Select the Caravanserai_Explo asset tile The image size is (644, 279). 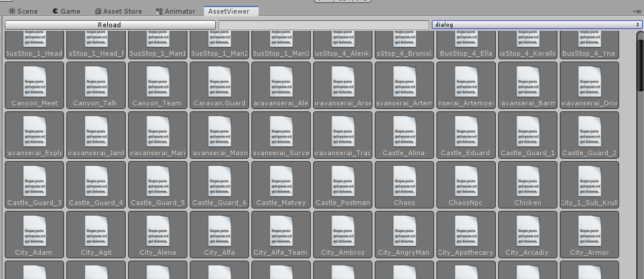point(34,135)
